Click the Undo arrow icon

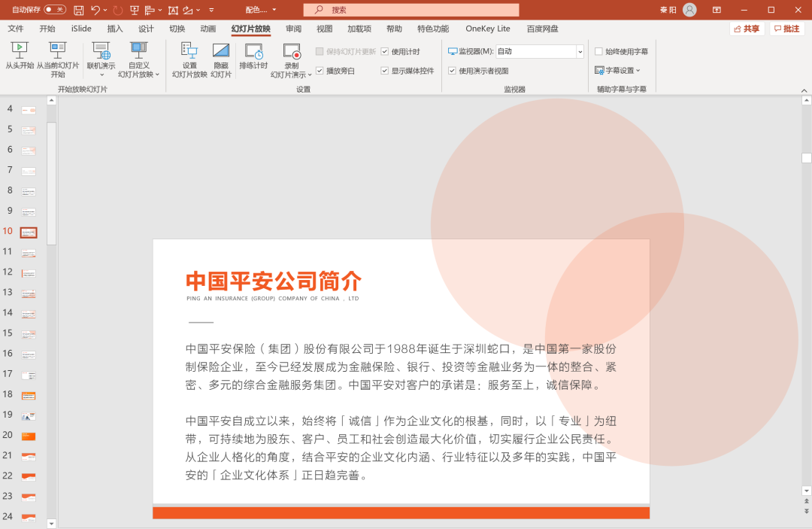point(95,10)
